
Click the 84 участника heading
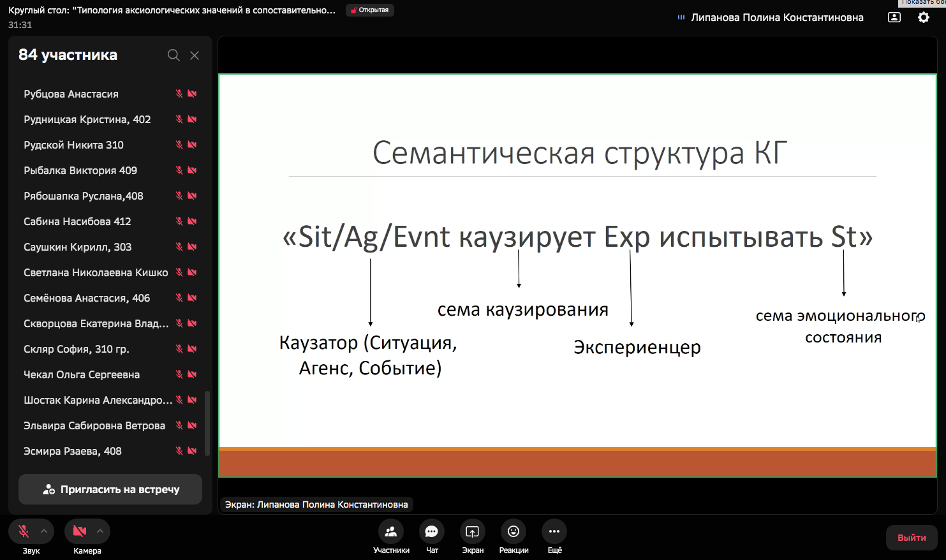tap(68, 55)
